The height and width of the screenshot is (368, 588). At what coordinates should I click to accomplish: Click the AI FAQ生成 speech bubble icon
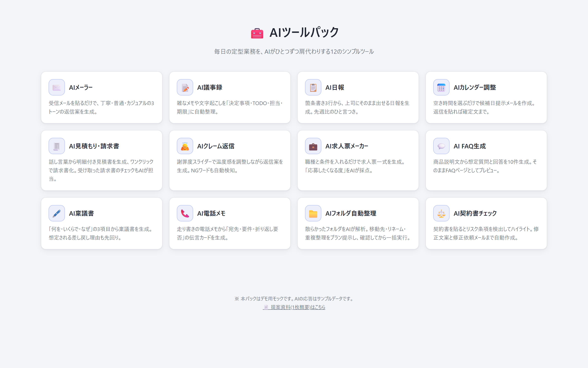click(441, 146)
